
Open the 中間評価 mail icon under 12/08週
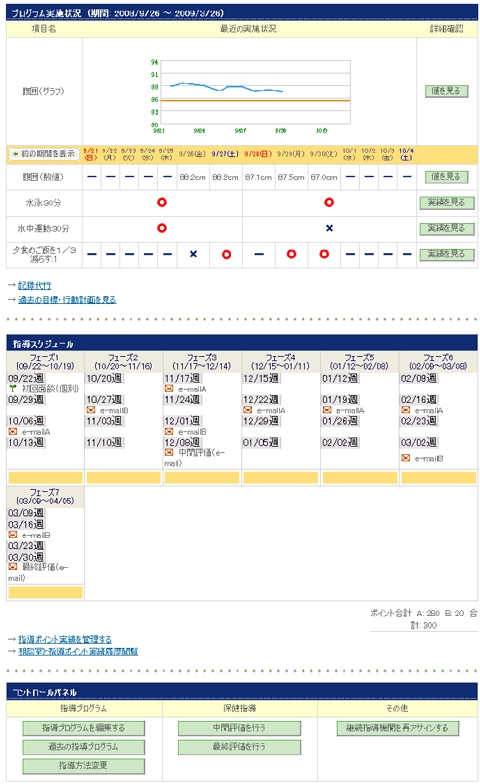click(x=169, y=452)
